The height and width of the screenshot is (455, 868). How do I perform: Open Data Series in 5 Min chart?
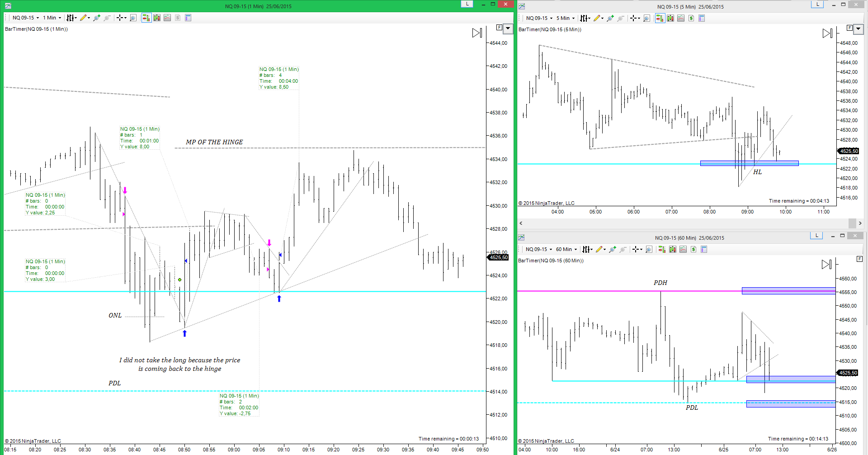670,18
